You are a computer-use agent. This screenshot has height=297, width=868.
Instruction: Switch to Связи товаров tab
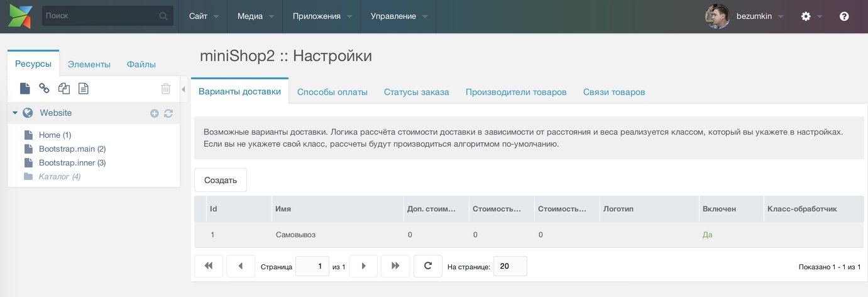click(614, 92)
